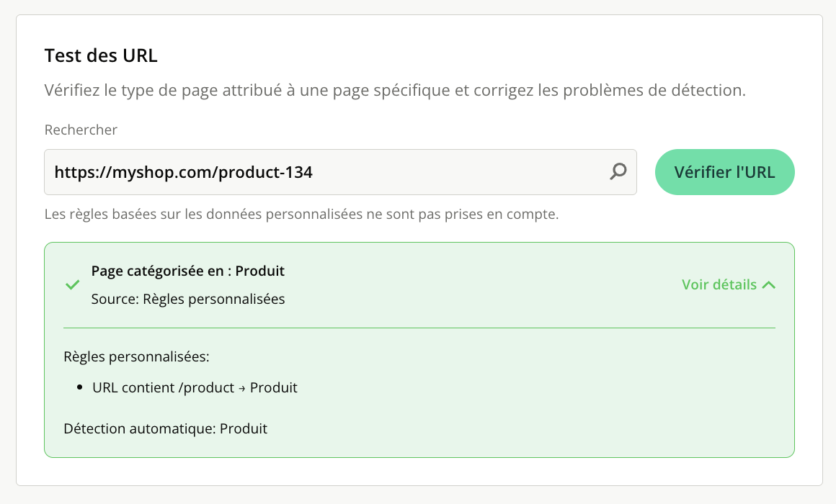The image size is (836, 504).
Task: Click the note about données personnalisées rules
Action: pyautogui.click(x=301, y=214)
